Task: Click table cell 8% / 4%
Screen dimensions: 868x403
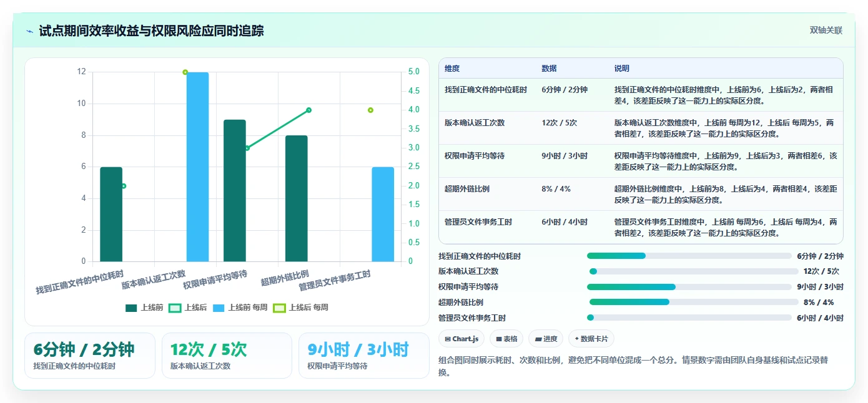Action: point(556,189)
